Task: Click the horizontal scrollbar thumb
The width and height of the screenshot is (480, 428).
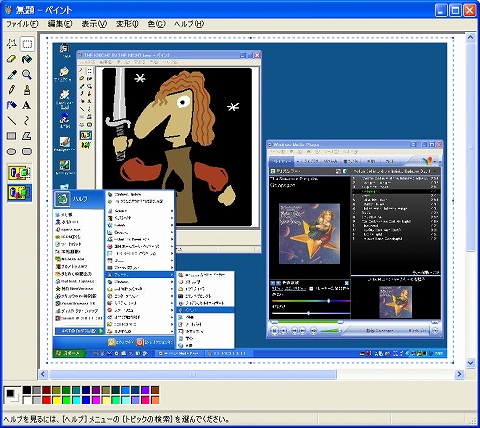Action: [x=193, y=374]
